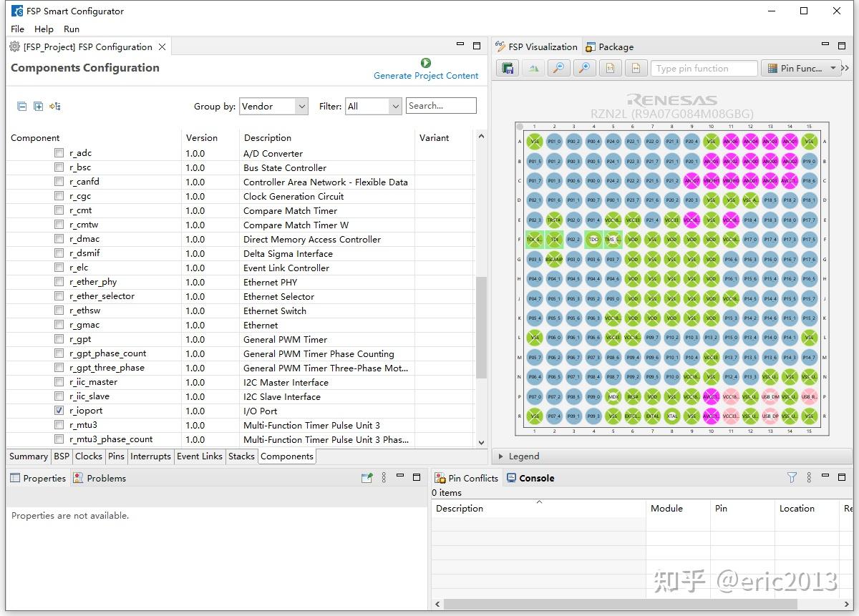Switch to the Stacks tab
This screenshot has width=859, height=616.
(241, 456)
